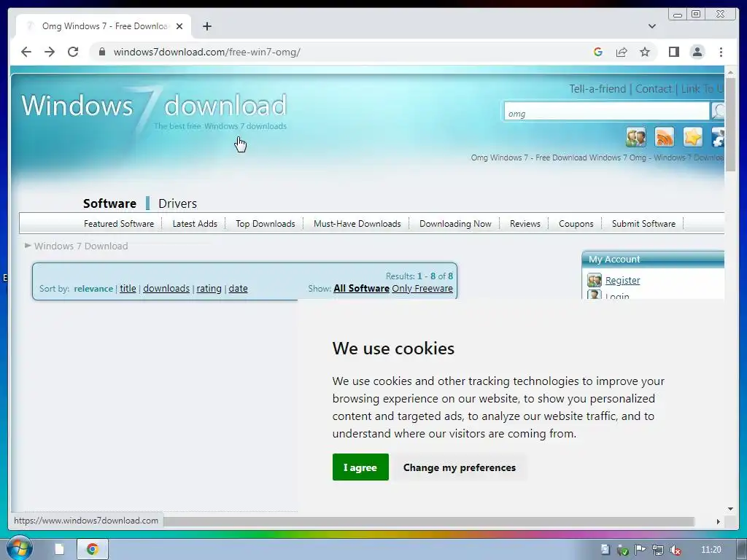
Task: Show Only Freeware results
Action: (x=422, y=289)
